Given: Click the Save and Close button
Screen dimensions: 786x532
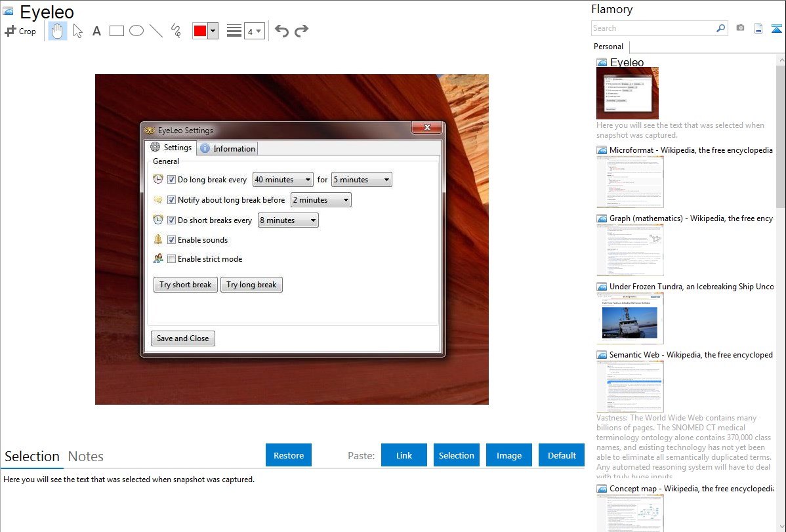Looking at the screenshot, I should pyautogui.click(x=183, y=338).
